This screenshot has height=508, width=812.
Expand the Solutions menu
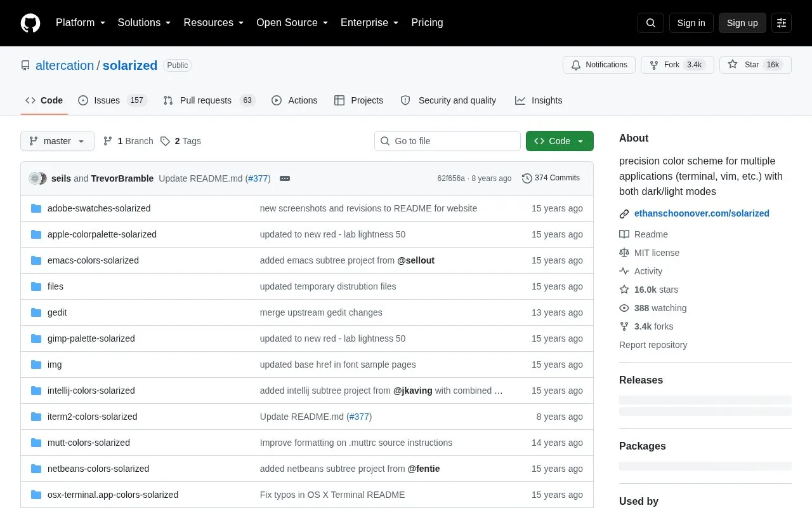click(144, 23)
